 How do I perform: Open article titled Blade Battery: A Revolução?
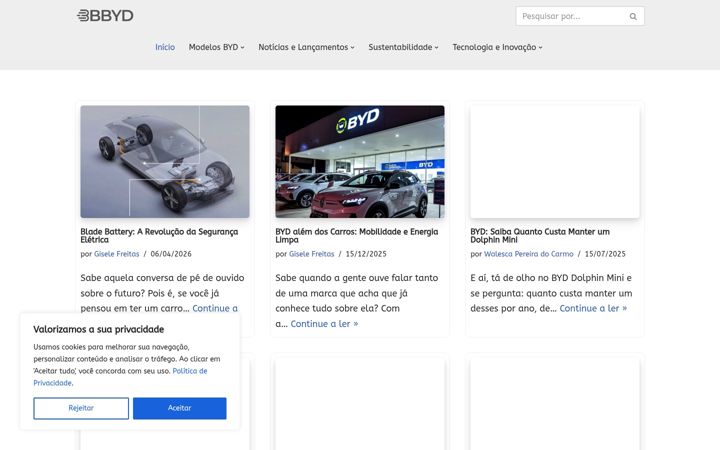[x=159, y=236]
